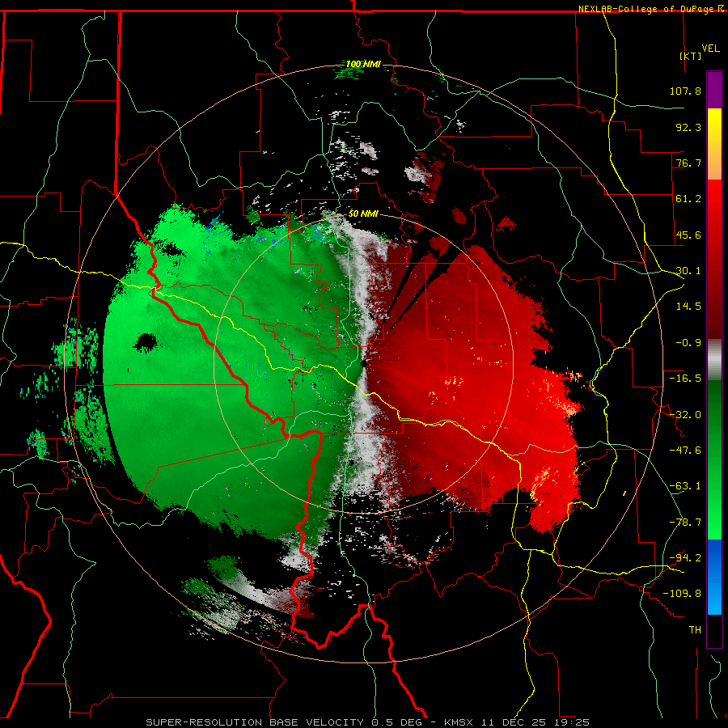Click the [KT] units label
This screenshot has width=728, height=728.
click(690, 56)
